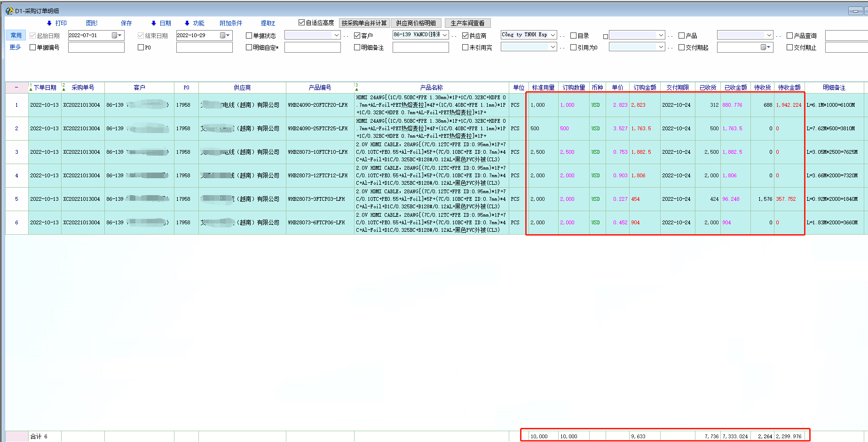
Task: Uncheck the 自适应高度 checkbox
Action: click(x=301, y=23)
